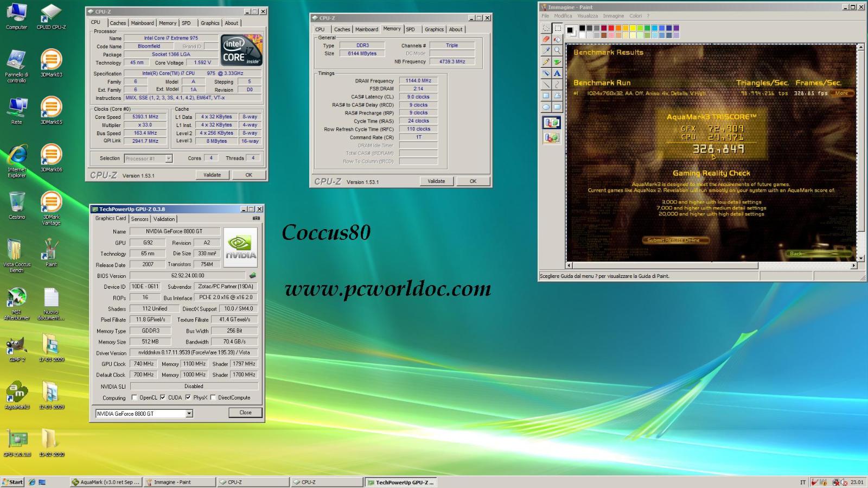The image size is (868, 488).
Task: Switch to AquaMark taskbar button
Action: click(x=106, y=482)
